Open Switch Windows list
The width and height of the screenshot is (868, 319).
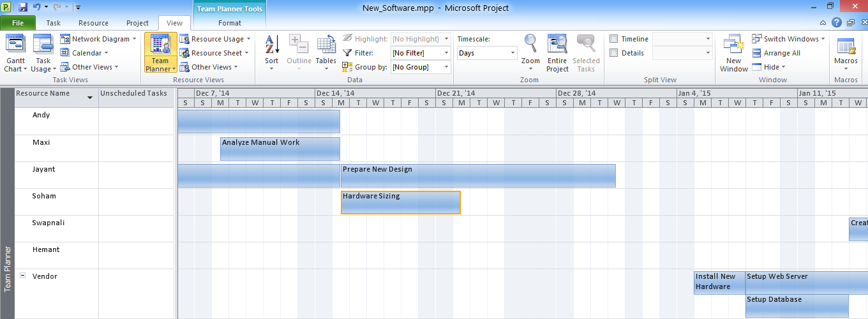pyautogui.click(x=789, y=39)
